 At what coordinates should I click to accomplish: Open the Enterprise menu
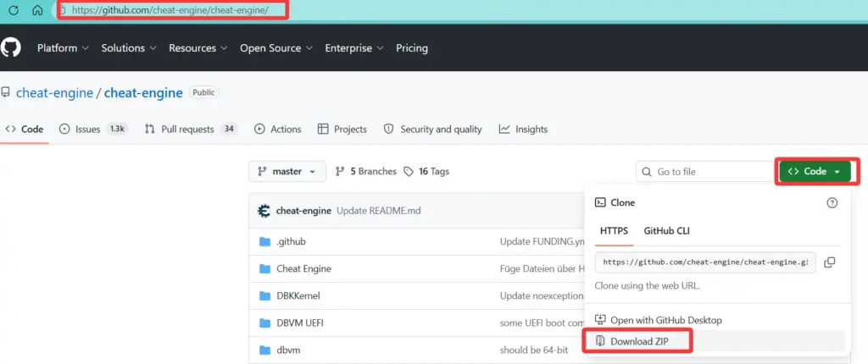[x=354, y=48]
